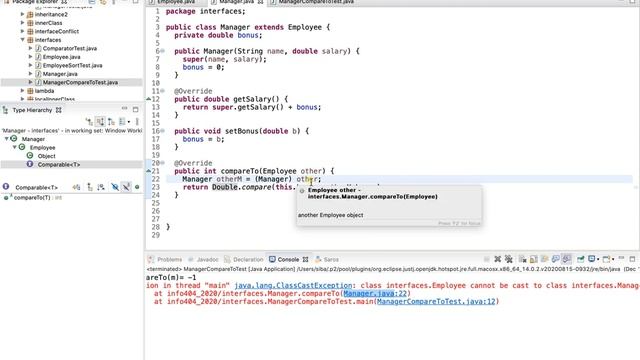640x360 pixels.
Task: Clear the console output
Action: pos(523,259)
